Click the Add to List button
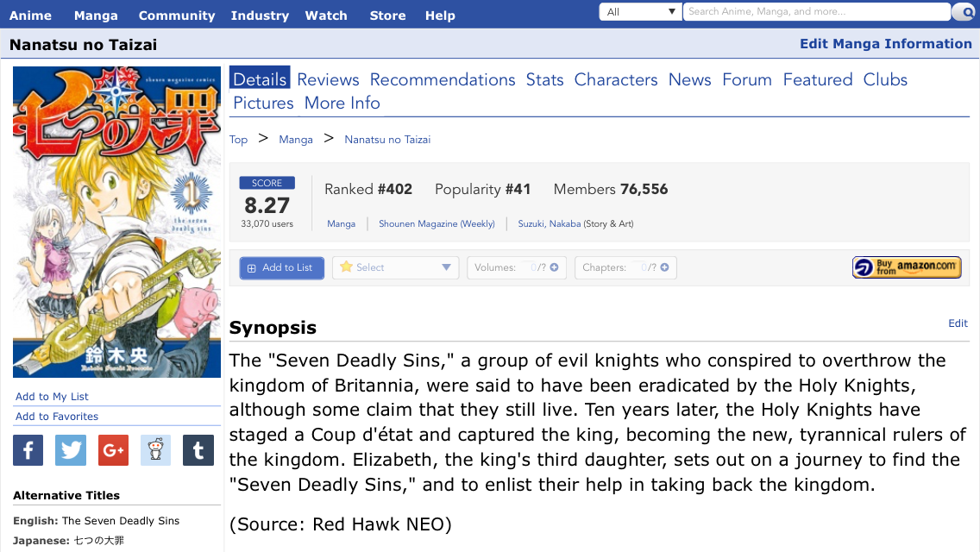Image resolution: width=980 pixels, height=552 pixels. [282, 267]
